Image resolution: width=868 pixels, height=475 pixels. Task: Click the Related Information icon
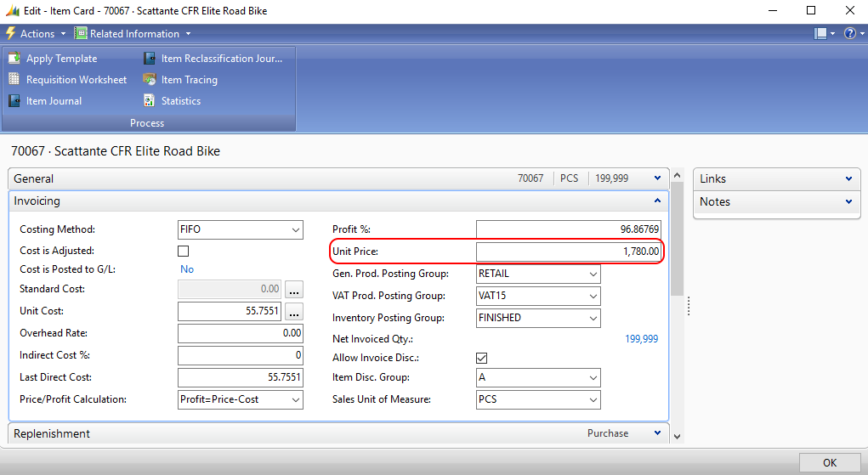(81, 33)
